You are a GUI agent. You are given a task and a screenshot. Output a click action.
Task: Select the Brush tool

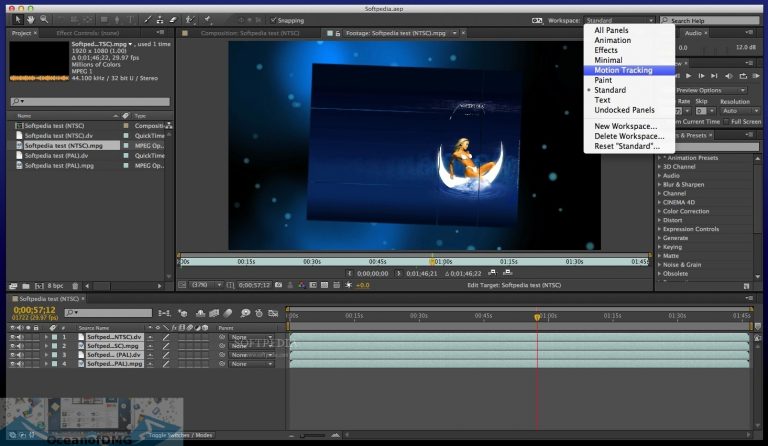pyautogui.click(x=147, y=20)
